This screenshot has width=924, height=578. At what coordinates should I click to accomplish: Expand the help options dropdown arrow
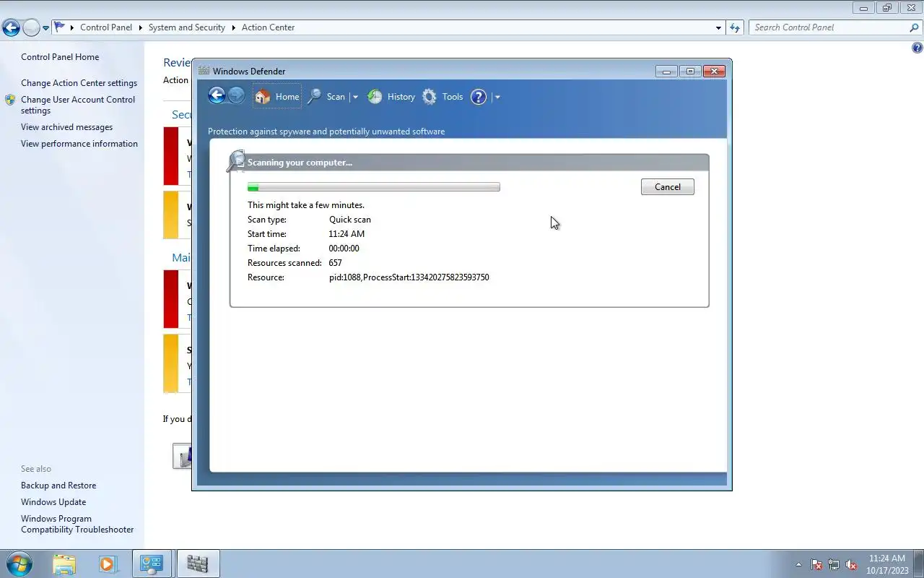pos(497,97)
